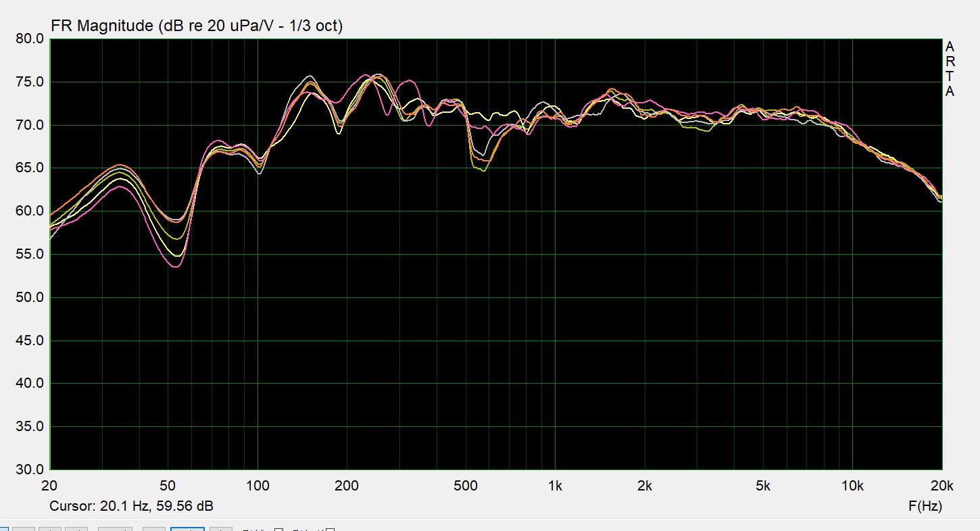Click the 30.0 dB axis label

(29, 470)
